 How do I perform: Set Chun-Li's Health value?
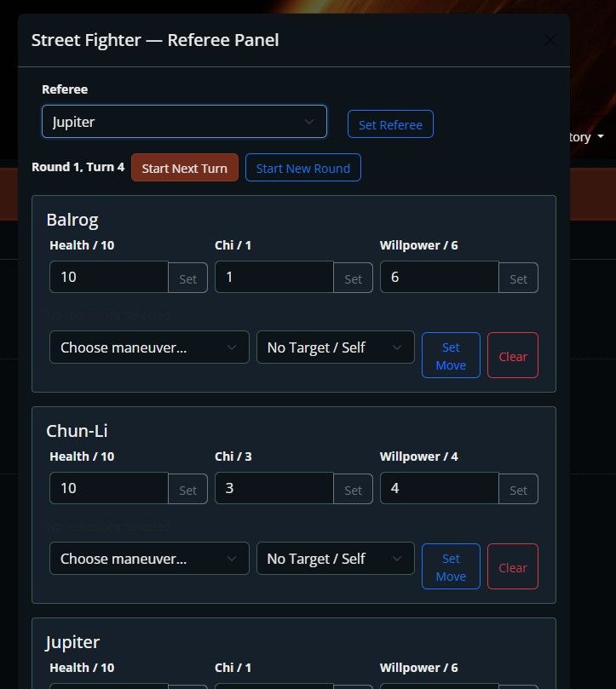(187, 490)
